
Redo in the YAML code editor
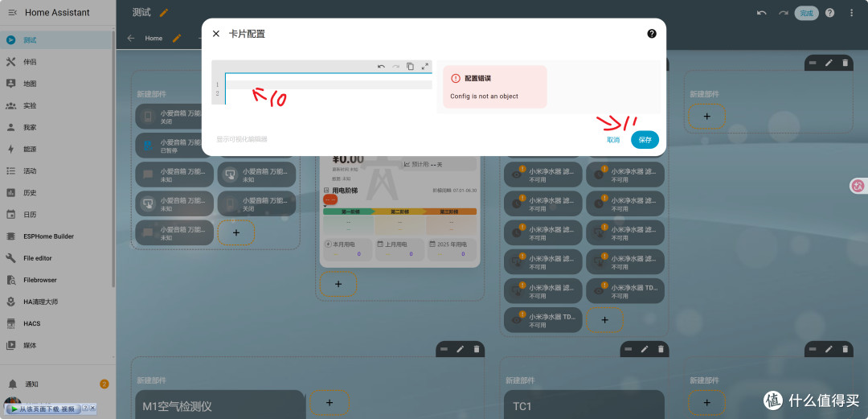(395, 66)
